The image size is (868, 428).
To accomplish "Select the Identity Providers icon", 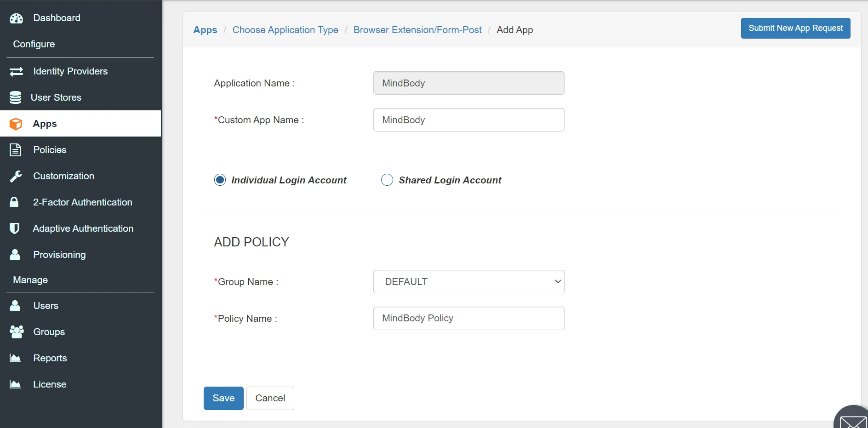I will coord(16,71).
